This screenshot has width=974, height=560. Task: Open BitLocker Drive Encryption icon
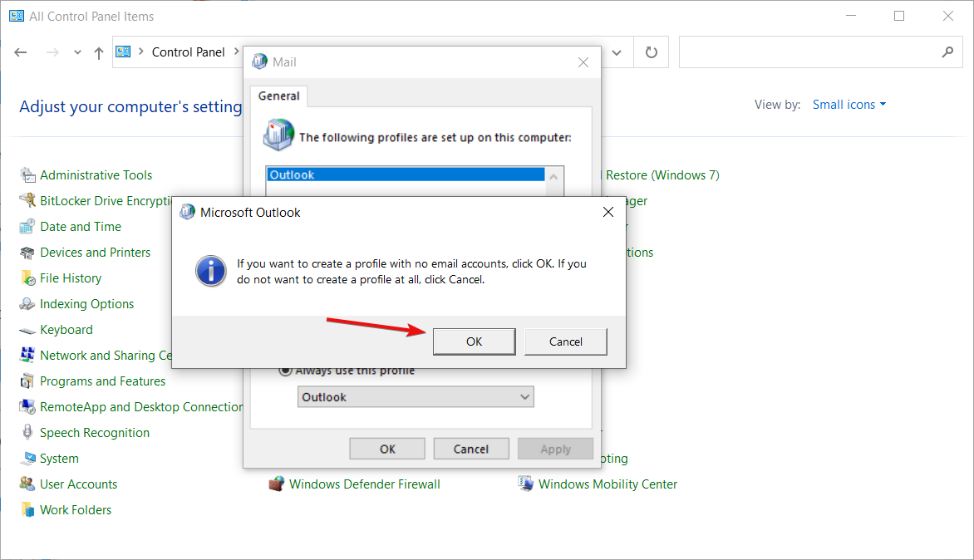coord(27,200)
